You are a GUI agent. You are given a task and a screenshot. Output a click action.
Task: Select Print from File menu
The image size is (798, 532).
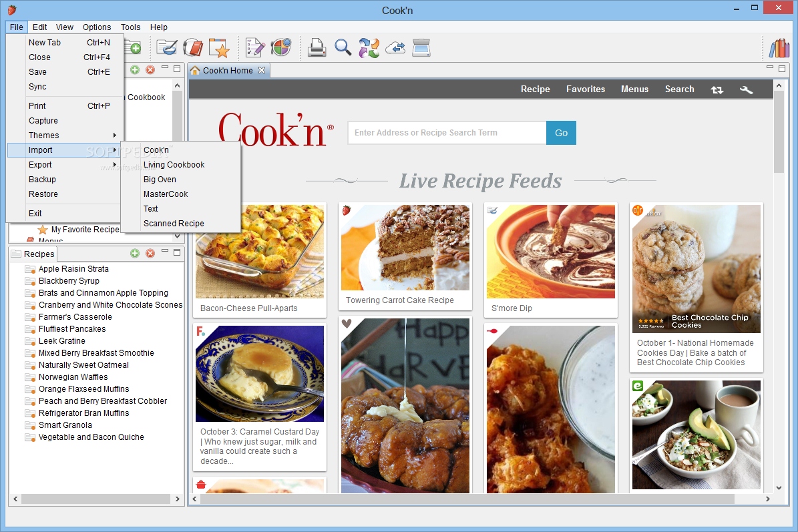pyautogui.click(x=64, y=105)
